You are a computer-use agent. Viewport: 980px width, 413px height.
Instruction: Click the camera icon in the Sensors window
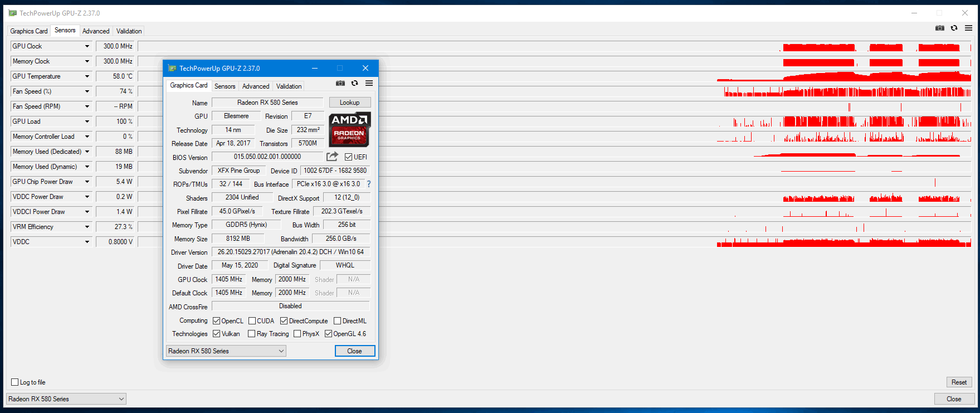(x=940, y=28)
